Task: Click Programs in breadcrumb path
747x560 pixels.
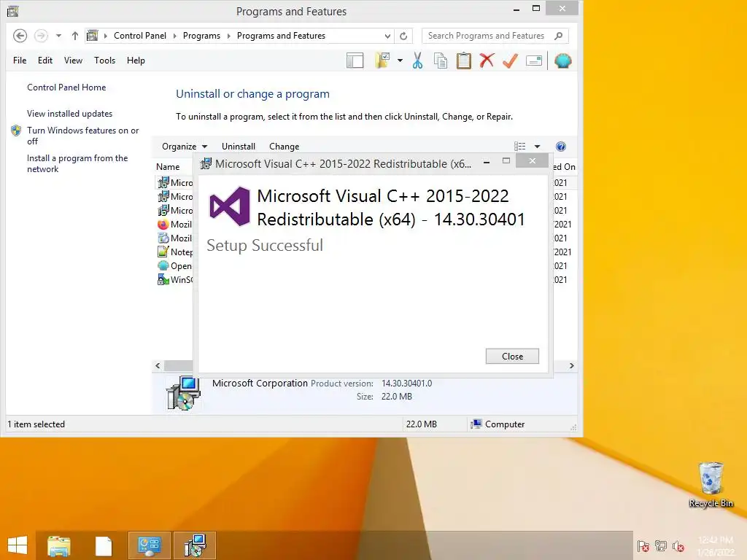Action: click(201, 36)
